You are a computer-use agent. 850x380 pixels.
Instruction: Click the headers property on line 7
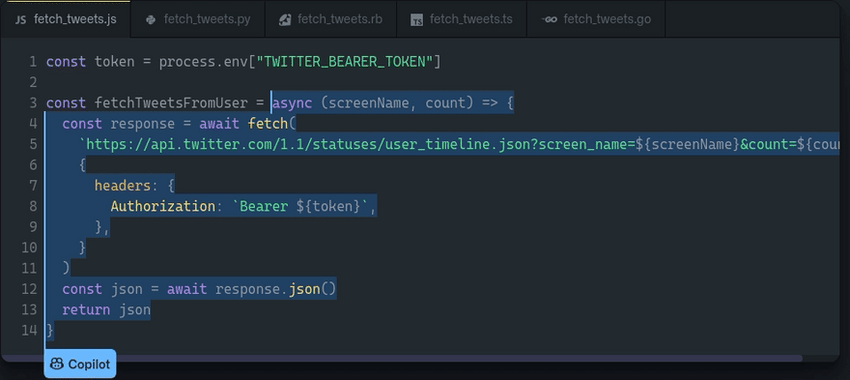(x=122, y=185)
